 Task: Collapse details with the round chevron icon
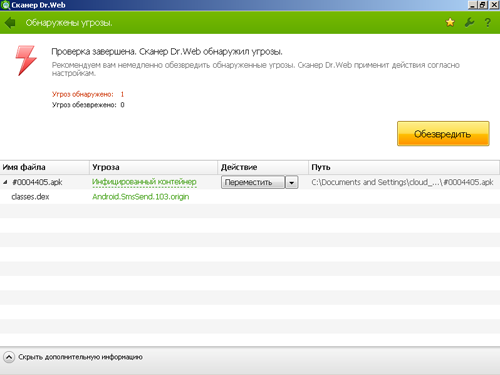pyautogui.click(x=9, y=357)
